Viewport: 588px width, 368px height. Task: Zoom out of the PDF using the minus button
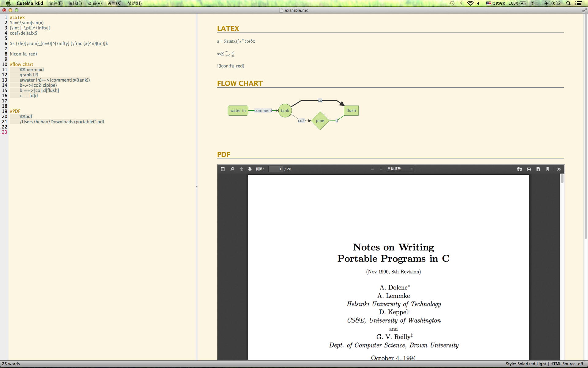(372, 169)
